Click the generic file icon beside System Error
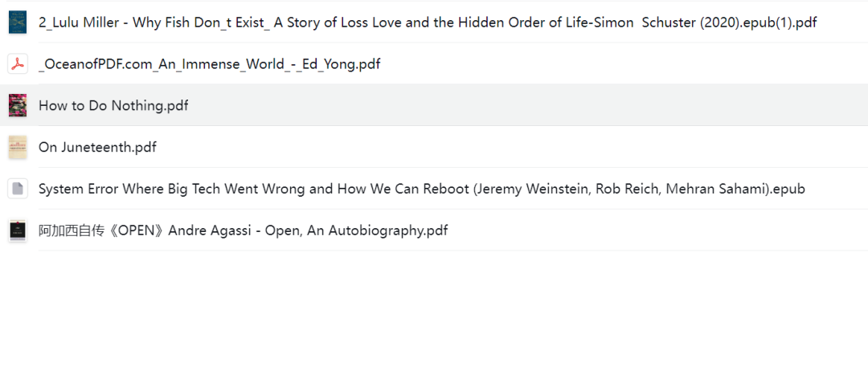Viewport: 868px width, 387px height. pos(18,189)
